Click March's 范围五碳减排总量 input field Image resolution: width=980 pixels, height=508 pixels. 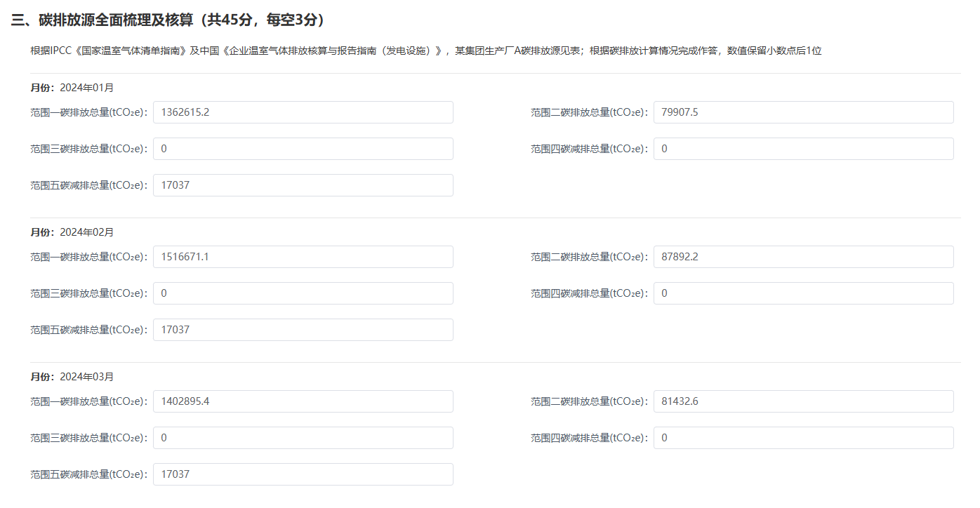point(302,474)
